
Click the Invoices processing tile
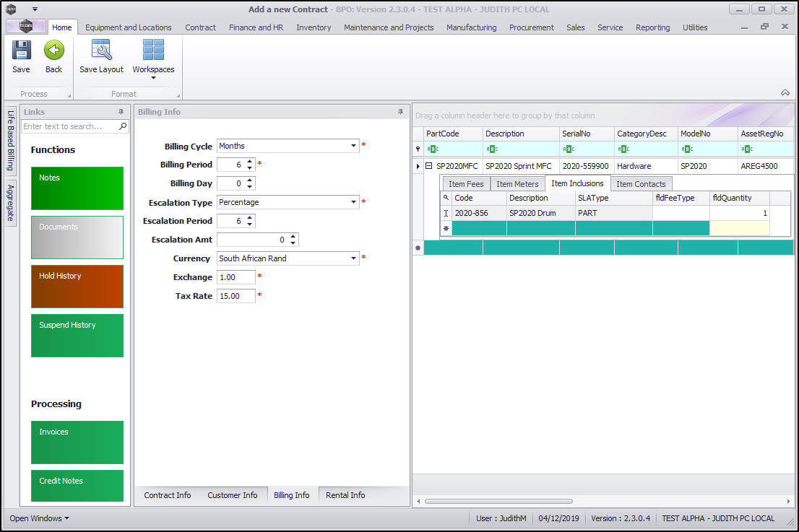pyautogui.click(x=77, y=442)
